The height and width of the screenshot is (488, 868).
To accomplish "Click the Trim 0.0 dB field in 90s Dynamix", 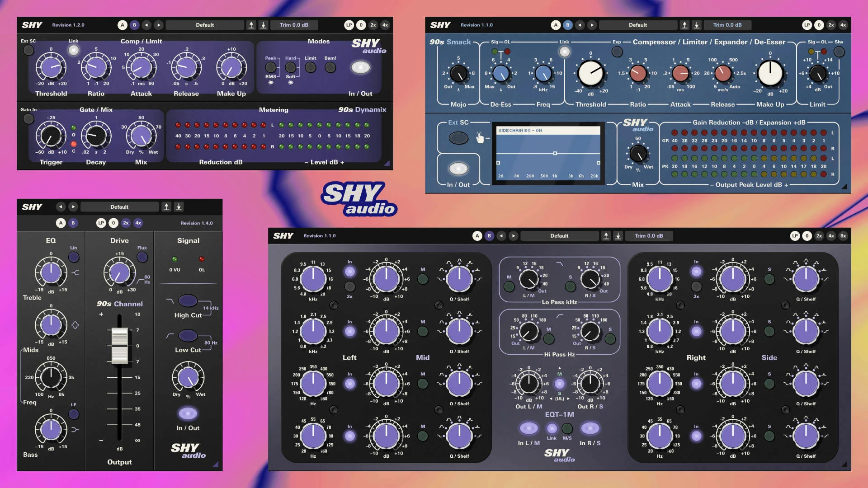I will point(294,25).
